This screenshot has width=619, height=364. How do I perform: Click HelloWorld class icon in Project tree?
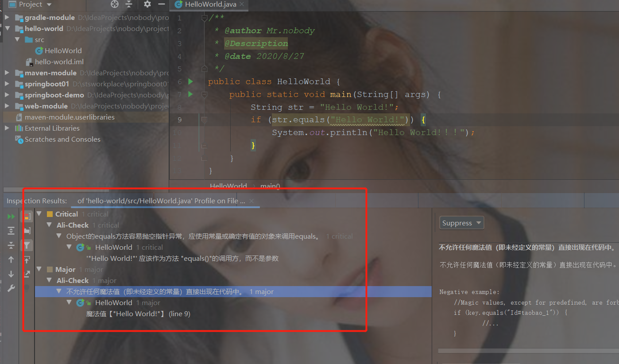pos(39,51)
